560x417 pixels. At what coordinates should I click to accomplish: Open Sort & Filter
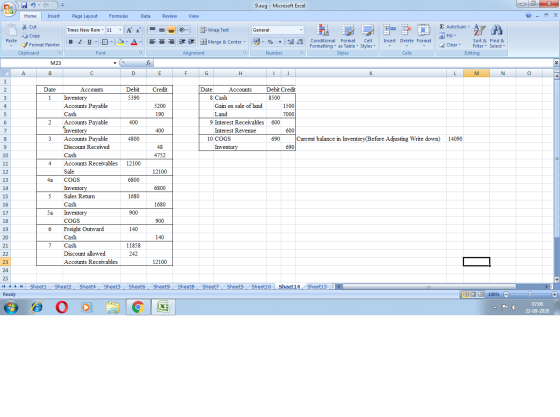point(479,36)
